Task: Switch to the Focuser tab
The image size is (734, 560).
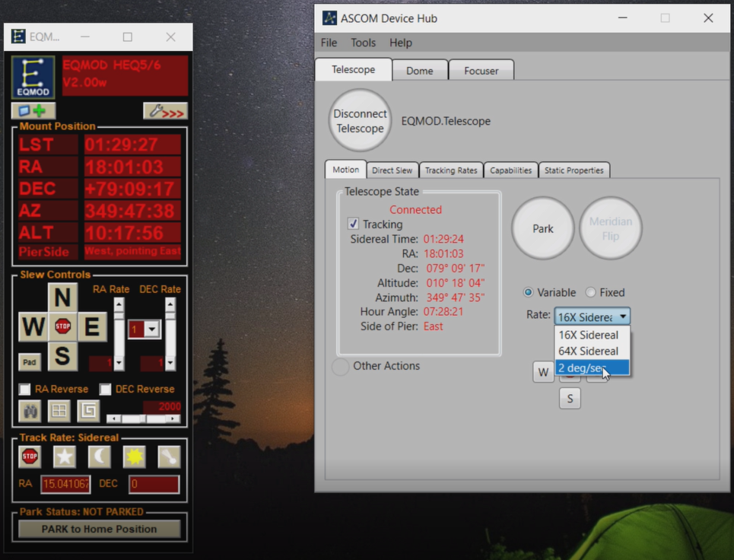Action: (x=481, y=71)
